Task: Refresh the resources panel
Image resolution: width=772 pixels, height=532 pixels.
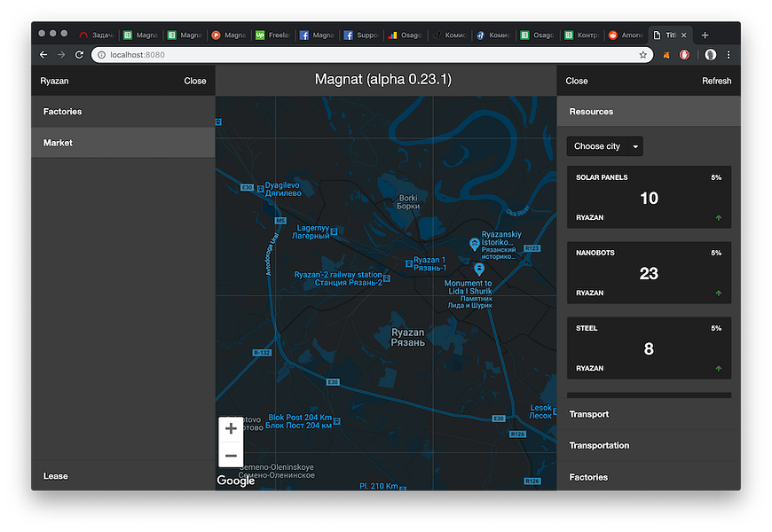Action: click(716, 81)
